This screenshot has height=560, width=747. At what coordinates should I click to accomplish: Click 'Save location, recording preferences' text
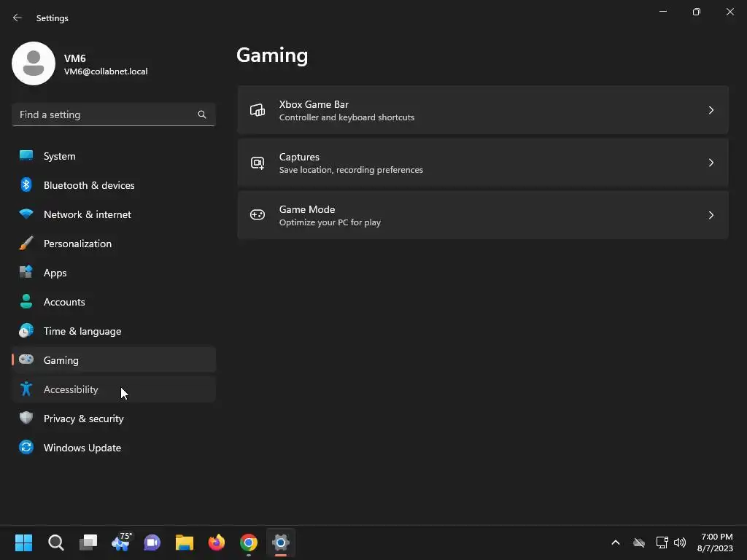click(x=351, y=170)
